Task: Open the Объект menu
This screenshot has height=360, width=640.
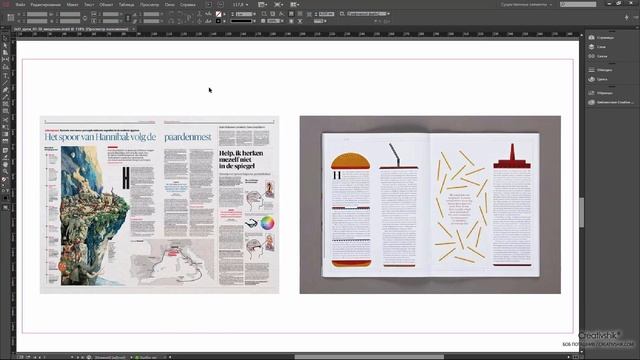Action: click(x=106, y=5)
